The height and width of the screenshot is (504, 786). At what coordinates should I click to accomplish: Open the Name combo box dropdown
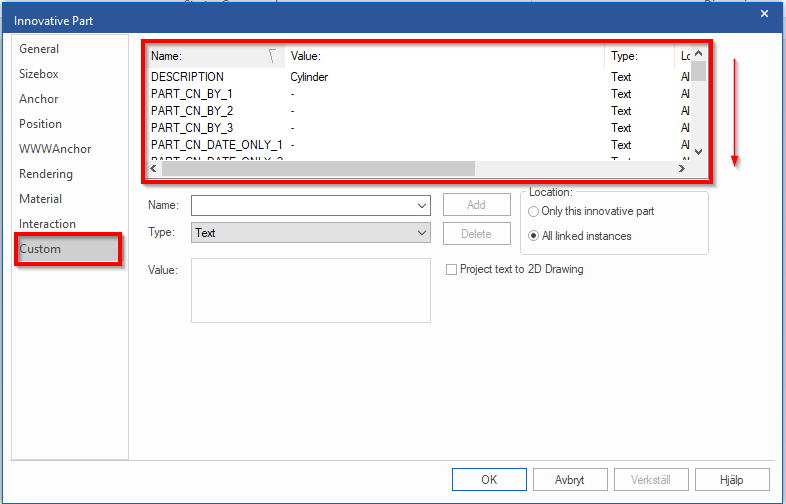[422, 206]
